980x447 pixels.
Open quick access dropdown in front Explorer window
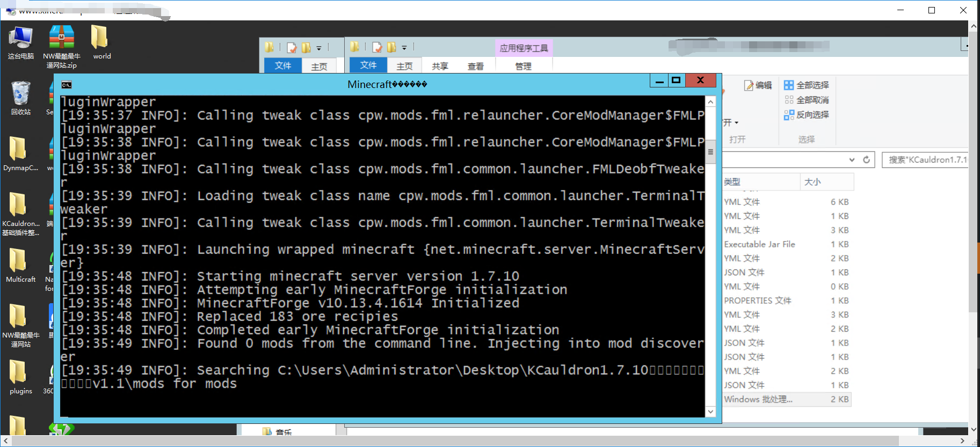[404, 48]
